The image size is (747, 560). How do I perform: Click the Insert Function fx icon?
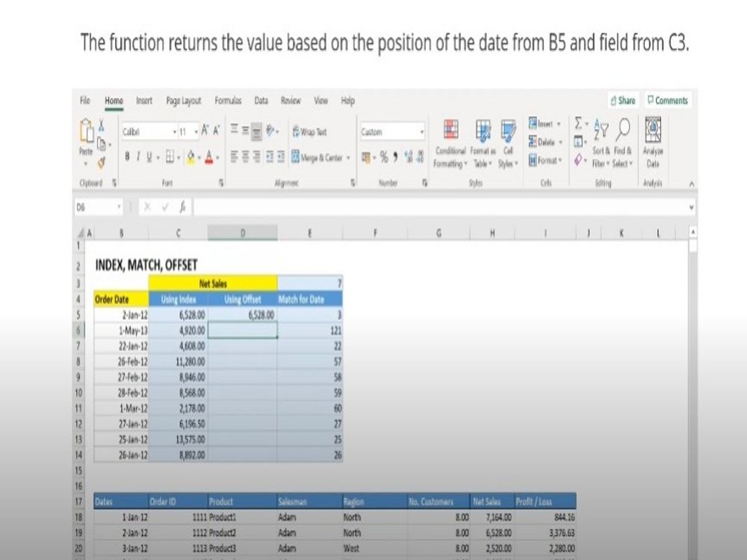[x=182, y=207]
